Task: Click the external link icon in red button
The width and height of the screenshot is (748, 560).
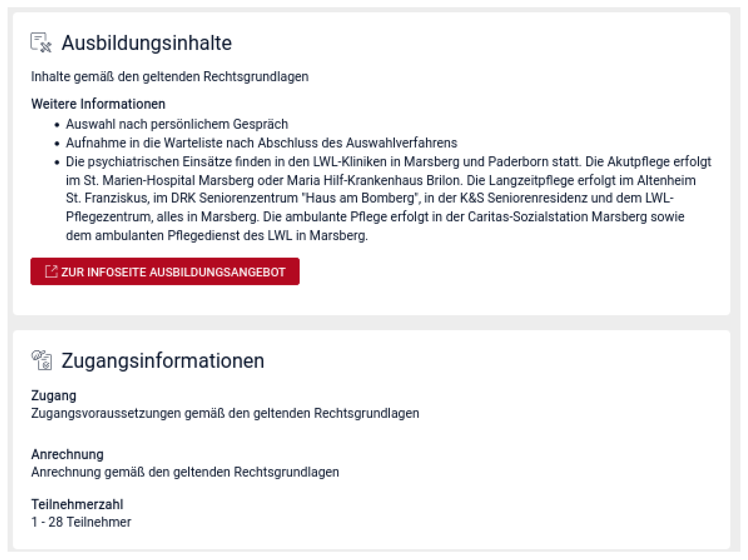Action: pyautogui.click(x=51, y=272)
